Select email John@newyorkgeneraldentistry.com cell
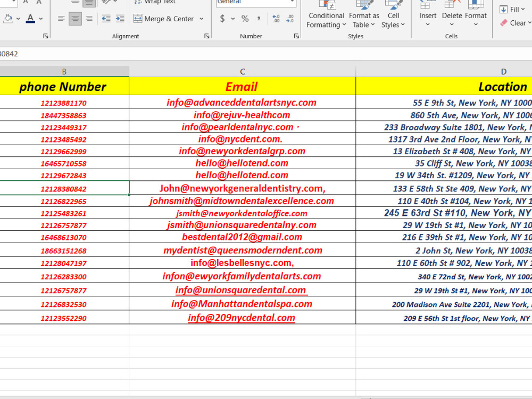The width and height of the screenshot is (532, 399). [x=242, y=188]
